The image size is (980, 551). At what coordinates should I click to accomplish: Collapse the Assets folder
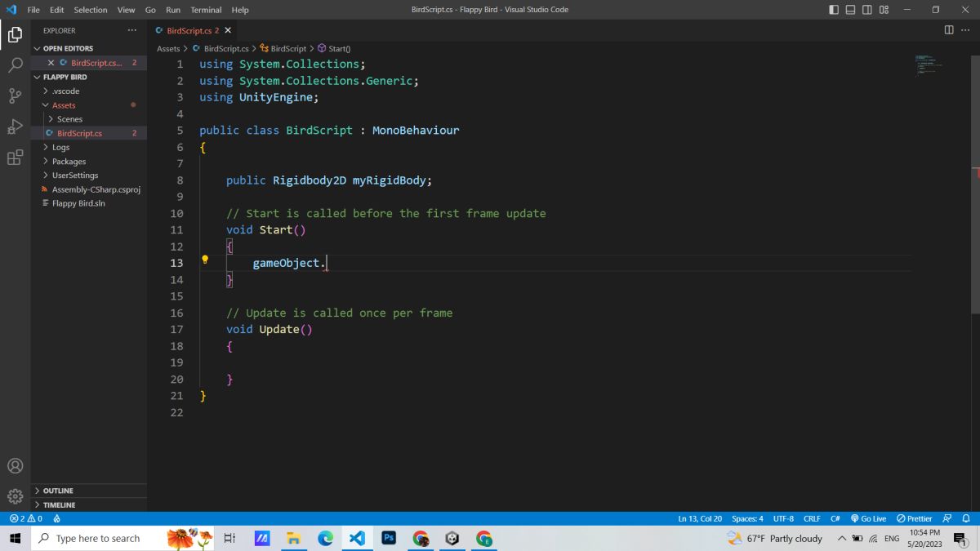tap(89, 105)
